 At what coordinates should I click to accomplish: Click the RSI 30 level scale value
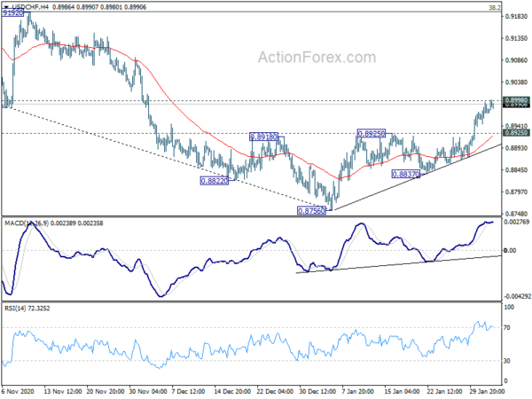[x=507, y=361]
